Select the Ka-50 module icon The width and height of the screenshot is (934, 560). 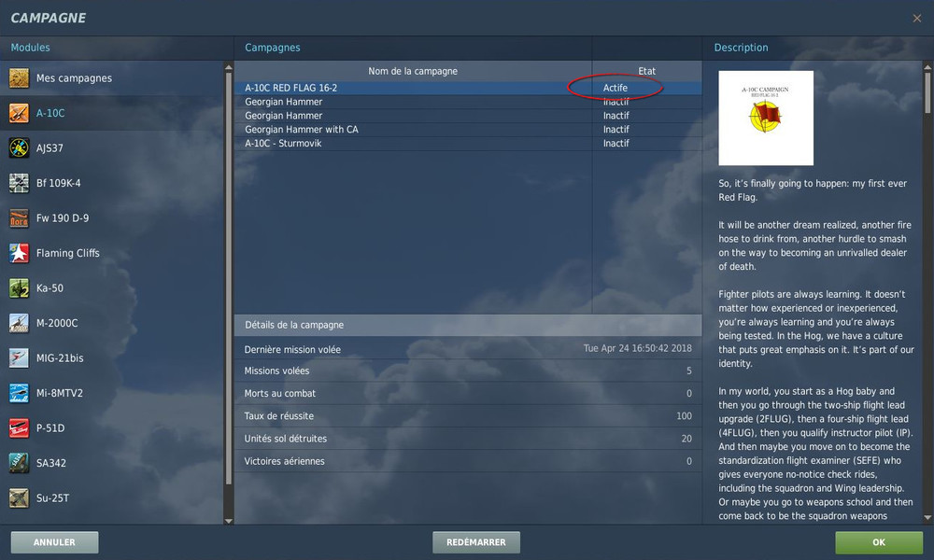pyautogui.click(x=19, y=288)
